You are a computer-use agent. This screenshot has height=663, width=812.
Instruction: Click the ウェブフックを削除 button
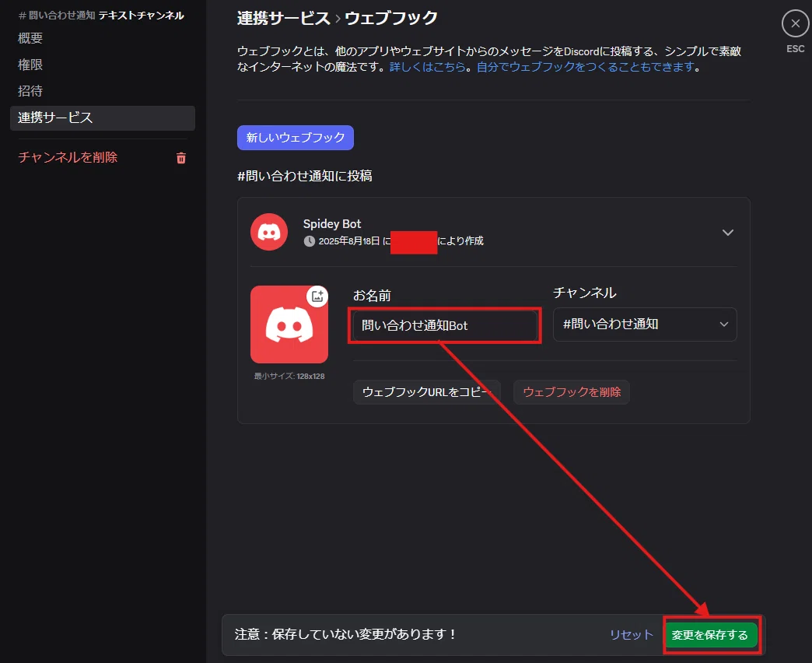click(x=572, y=392)
